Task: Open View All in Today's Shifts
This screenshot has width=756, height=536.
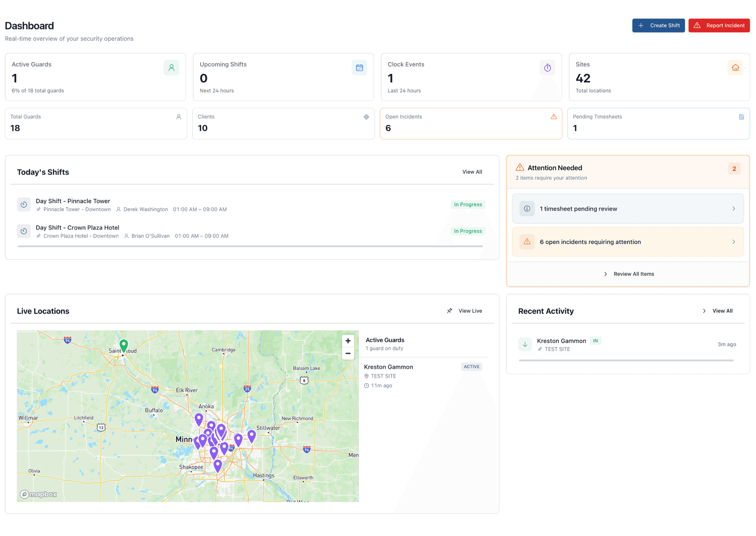Action: pyautogui.click(x=472, y=172)
